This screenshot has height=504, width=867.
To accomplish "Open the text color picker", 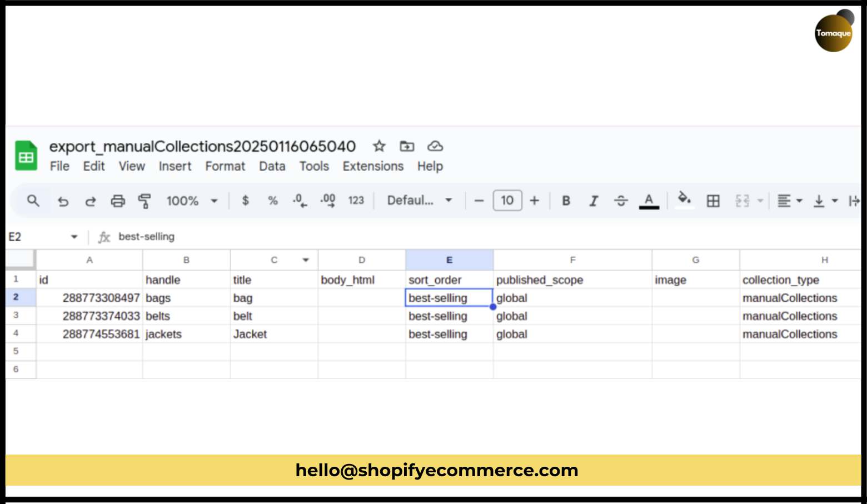I will 649,201.
